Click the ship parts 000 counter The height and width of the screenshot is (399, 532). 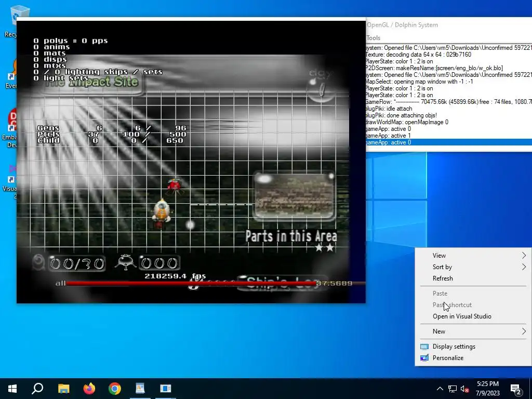[x=159, y=263]
